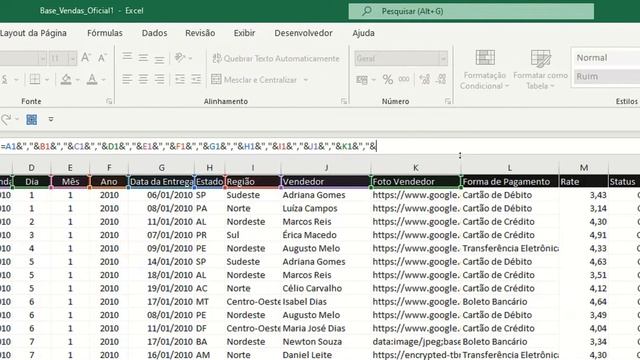This screenshot has width=640, height=360.
Task: Select the Ruim cell style
Action: pyautogui.click(x=606, y=76)
